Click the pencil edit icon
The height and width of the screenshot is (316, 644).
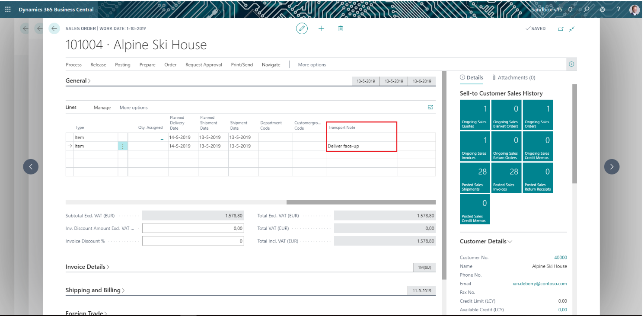pos(302,29)
